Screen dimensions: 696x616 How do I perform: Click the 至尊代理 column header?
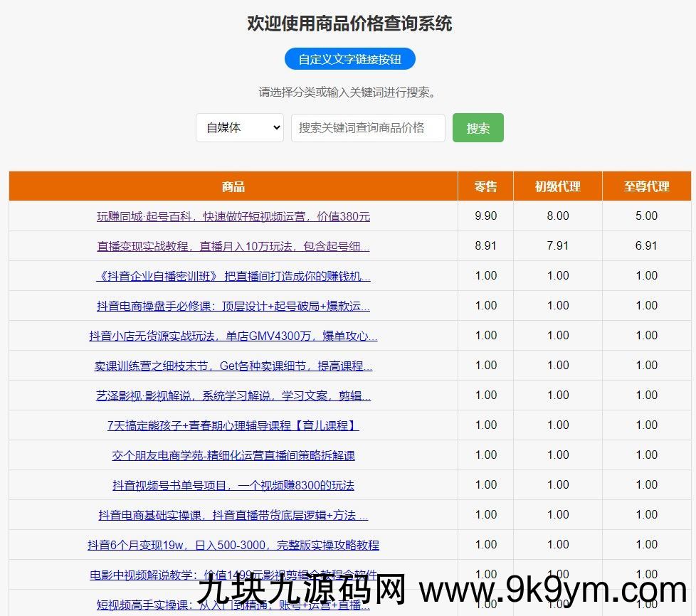646,186
